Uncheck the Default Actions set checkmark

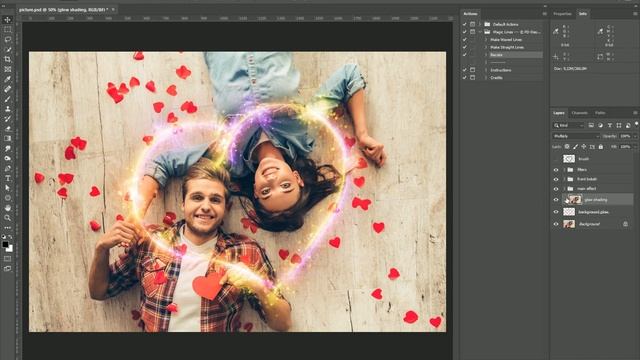click(x=464, y=24)
